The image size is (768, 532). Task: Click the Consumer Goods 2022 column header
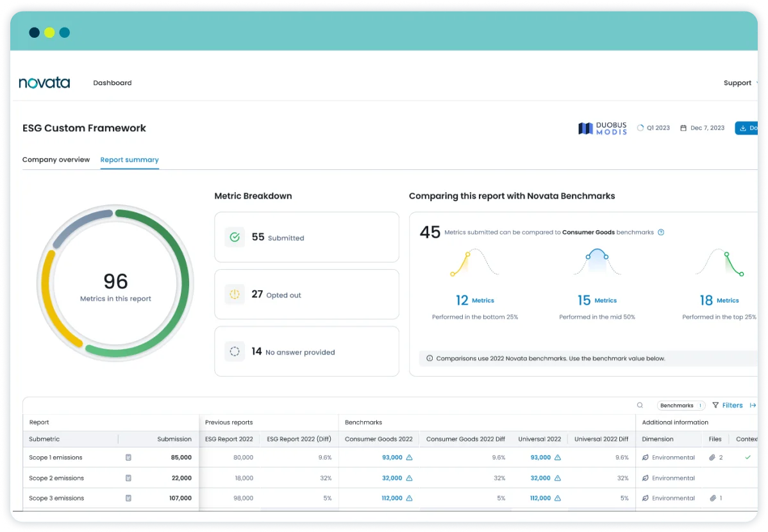(x=379, y=439)
